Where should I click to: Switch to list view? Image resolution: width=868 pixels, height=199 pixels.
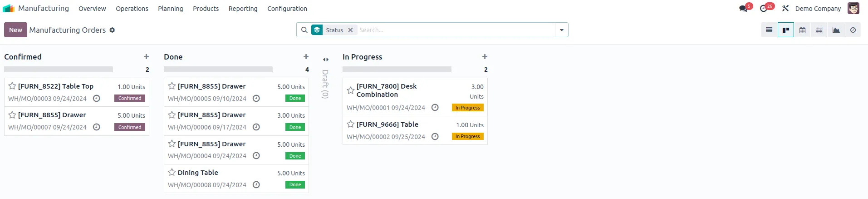coord(769,30)
